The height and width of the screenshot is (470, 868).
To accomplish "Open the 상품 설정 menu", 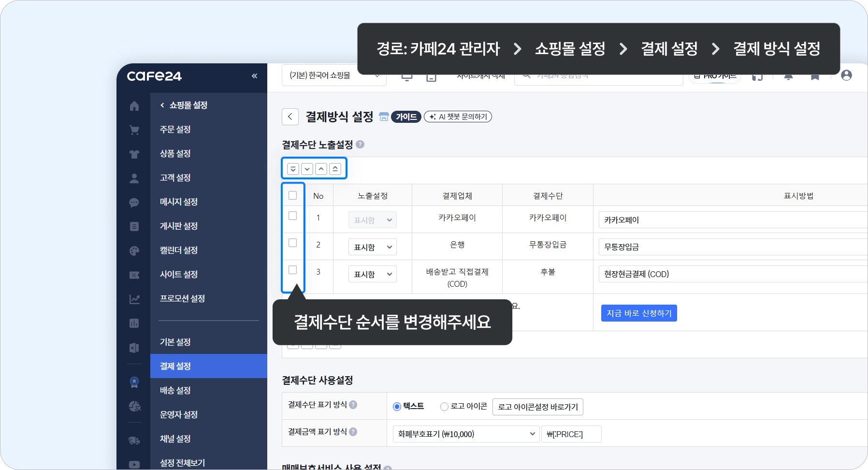I will (175, 153).
